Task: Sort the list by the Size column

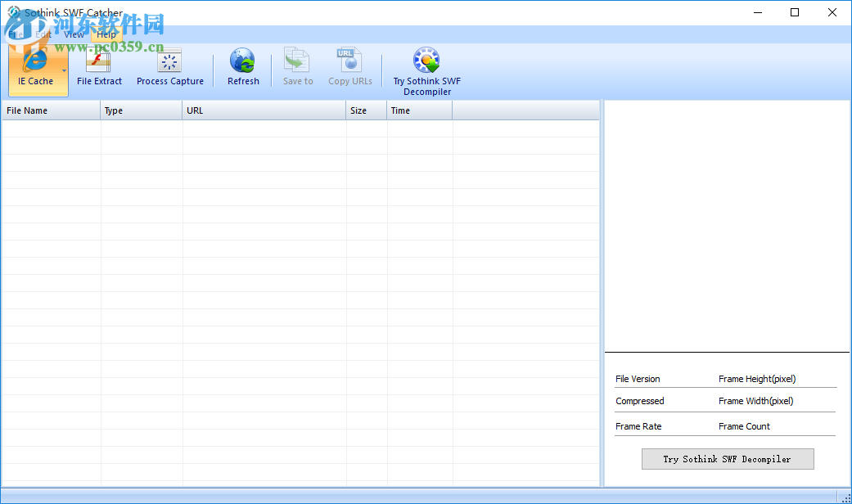Action: pyautogui.click(x=365, y=110)
